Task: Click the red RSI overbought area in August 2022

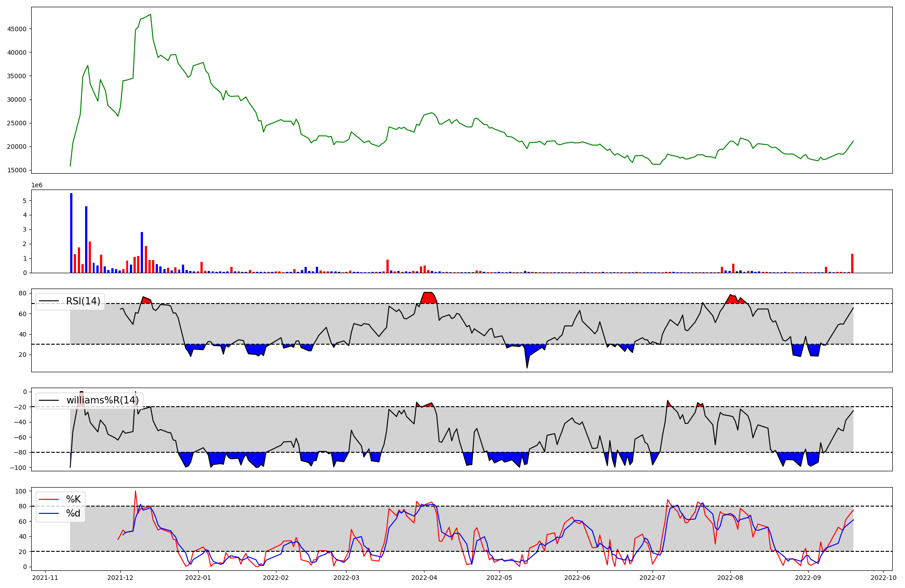Action: (x=733, y=299)
